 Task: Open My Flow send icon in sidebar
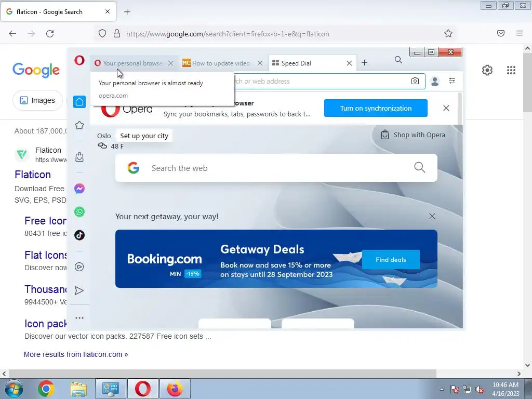pyautogui.click(x=79, y=290)
